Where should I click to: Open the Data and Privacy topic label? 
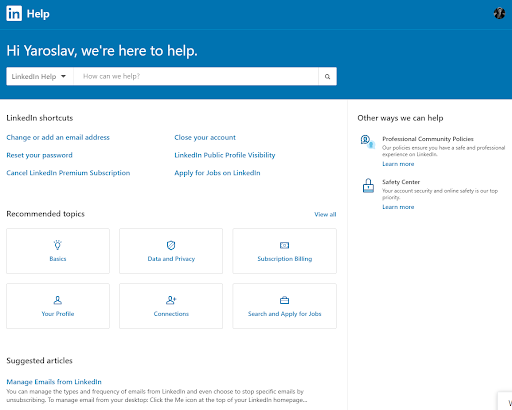pyautogui.click(x=171, y=259)
